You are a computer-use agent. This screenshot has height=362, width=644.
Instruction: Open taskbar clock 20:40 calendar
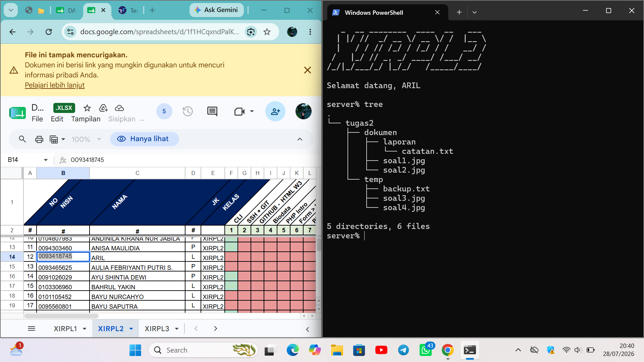point(619,350)
